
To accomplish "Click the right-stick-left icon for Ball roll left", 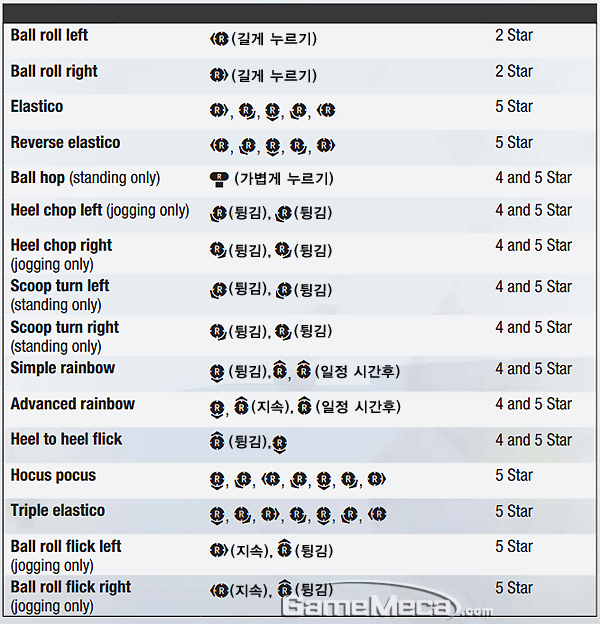I will [219, 39].
